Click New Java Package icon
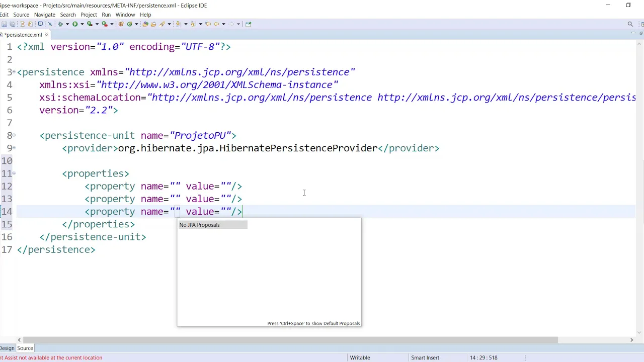 [121, 24]
